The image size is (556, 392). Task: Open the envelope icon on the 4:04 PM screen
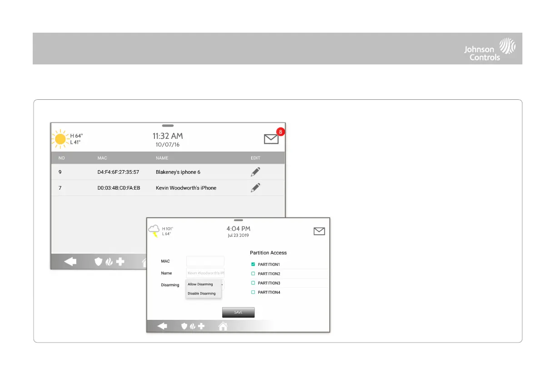point(319,231)
